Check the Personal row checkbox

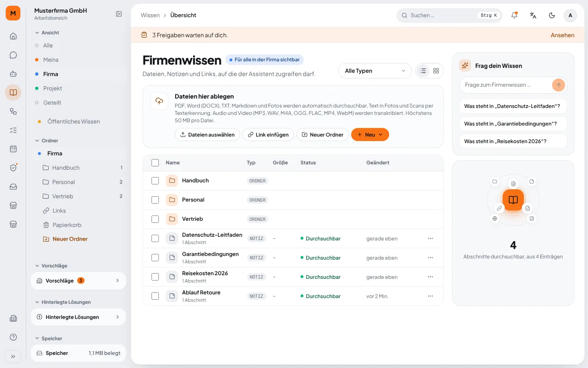[x=155, y=200]
